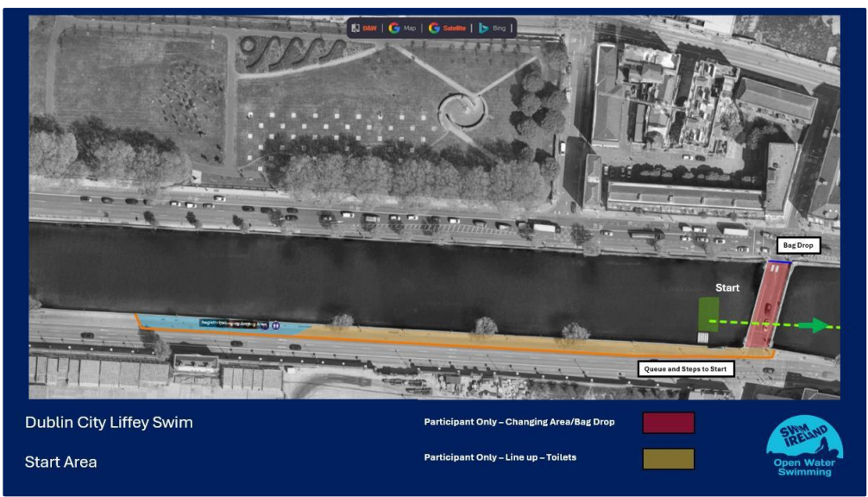The width and height of the screenshot is (868, 497).
Task: Click the circular monument in the park
Action: point(462,110)
